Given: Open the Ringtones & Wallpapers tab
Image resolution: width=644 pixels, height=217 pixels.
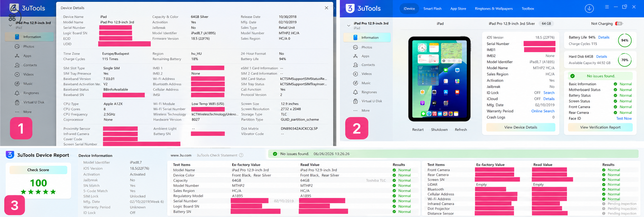Looking at the screenshot, I should [x=494, y=9].
